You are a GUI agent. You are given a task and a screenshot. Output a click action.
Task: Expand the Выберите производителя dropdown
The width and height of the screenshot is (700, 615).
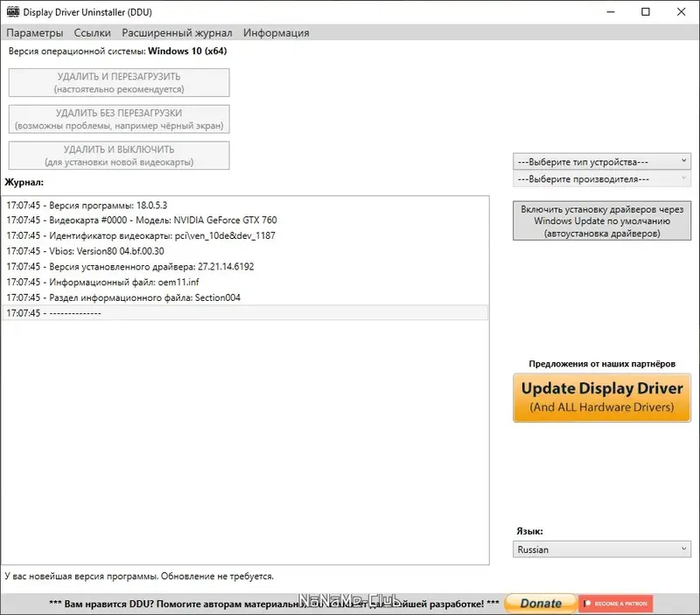click(x=602, y=179)
